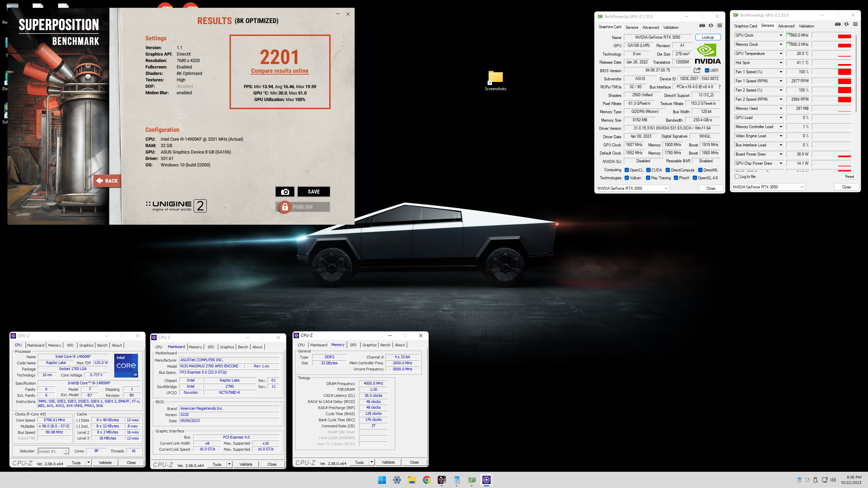868x488 pixels.
Task: Click the refresh icon in GPU-Z Sensors window
Action: (847, 24)
